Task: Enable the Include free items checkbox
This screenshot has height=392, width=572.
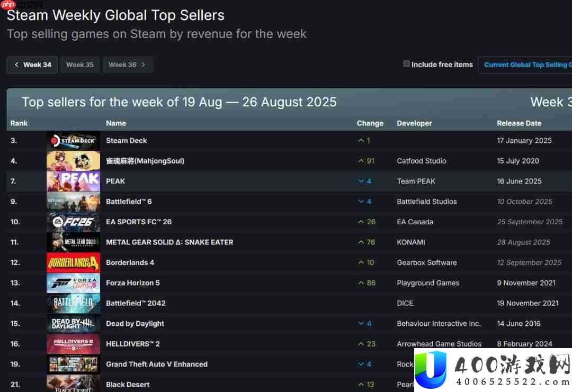Action: pyautogui.click(x=407, y=64)
